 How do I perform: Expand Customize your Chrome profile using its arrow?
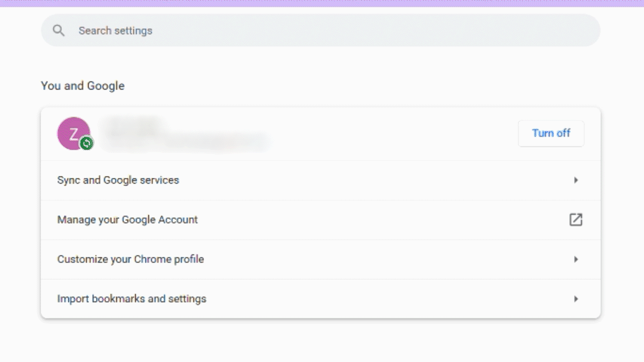click(x=576, y=259)
